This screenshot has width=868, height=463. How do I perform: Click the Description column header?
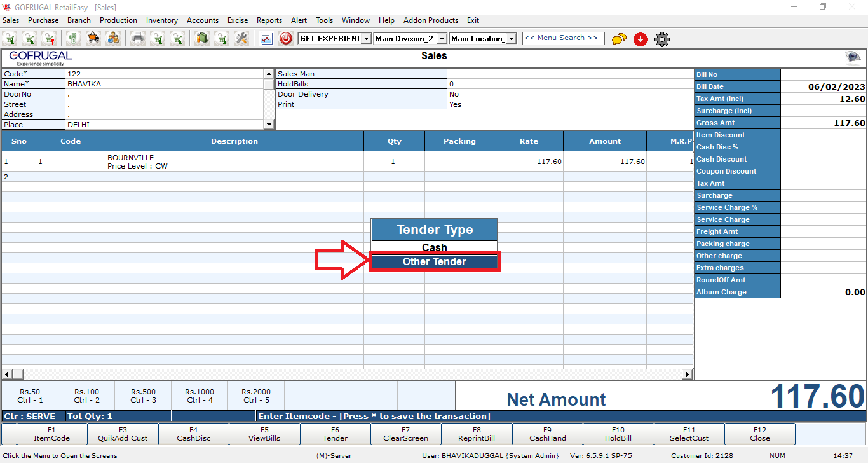(x=234, y=141)
